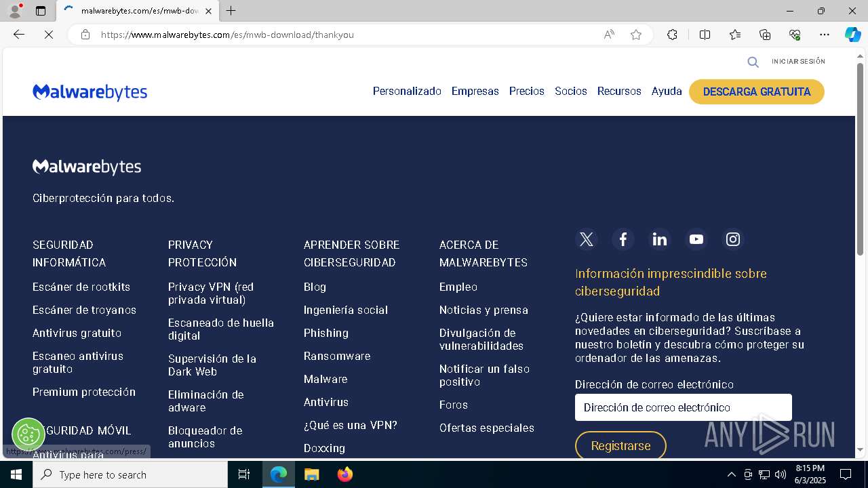Open the Instagram social icon
Image resolution: width=868 pixels, height=488 pixels.
tap(733, 239)
